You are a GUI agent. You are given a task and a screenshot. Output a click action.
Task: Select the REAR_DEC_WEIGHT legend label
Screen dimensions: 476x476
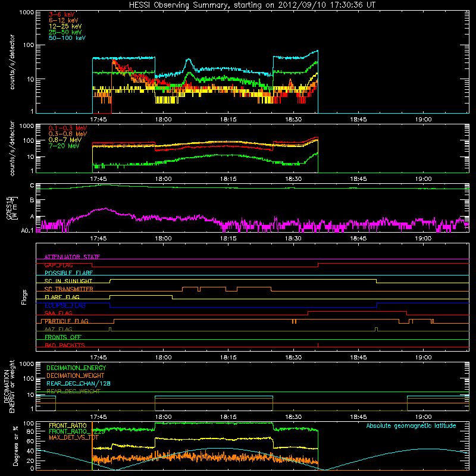[73, 392]
